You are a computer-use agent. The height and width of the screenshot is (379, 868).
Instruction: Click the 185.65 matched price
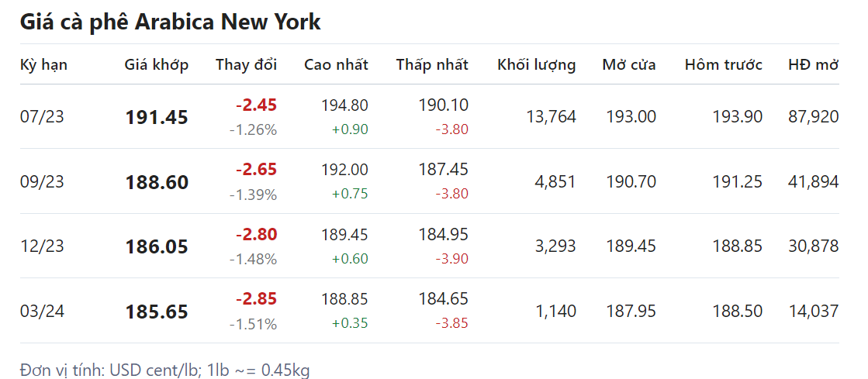(156, 312)
